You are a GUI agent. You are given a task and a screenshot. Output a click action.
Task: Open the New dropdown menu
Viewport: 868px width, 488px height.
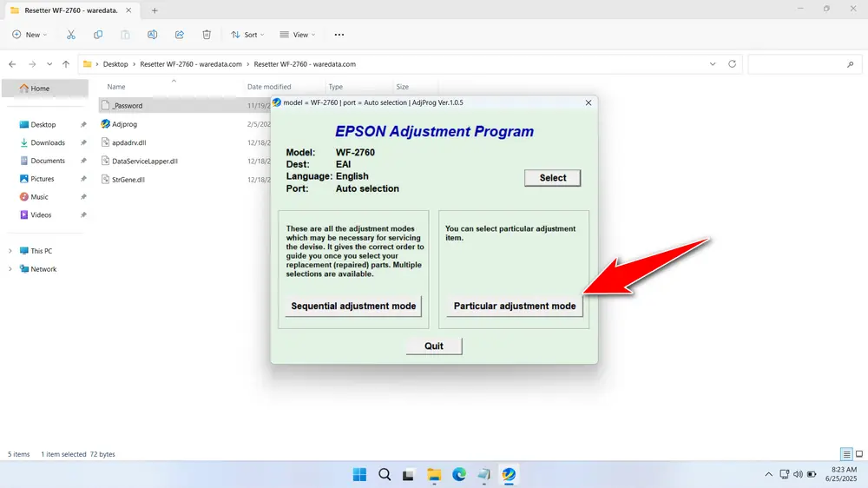pos(30,35)
